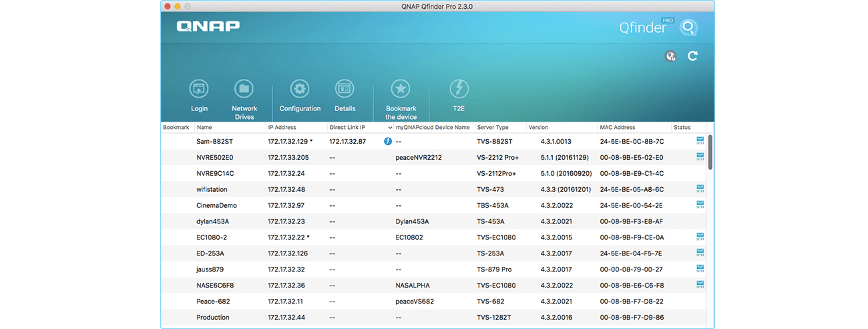Click server type TS-879 Pro
The width and height of the screenshot is (868, 329).
tap(494, 269)
